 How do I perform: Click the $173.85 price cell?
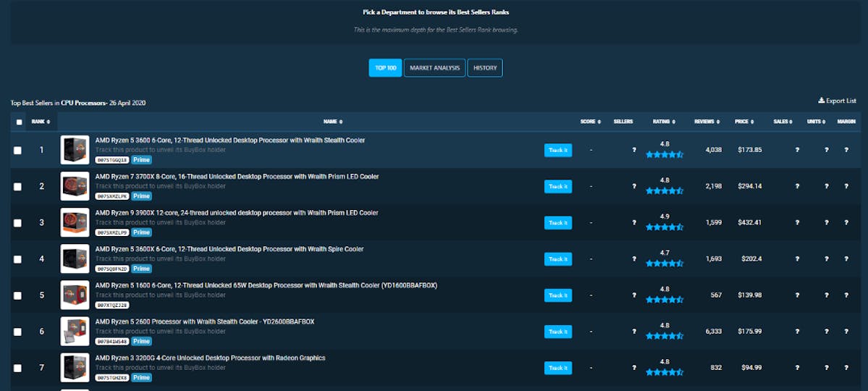click(x=749, y=150)
